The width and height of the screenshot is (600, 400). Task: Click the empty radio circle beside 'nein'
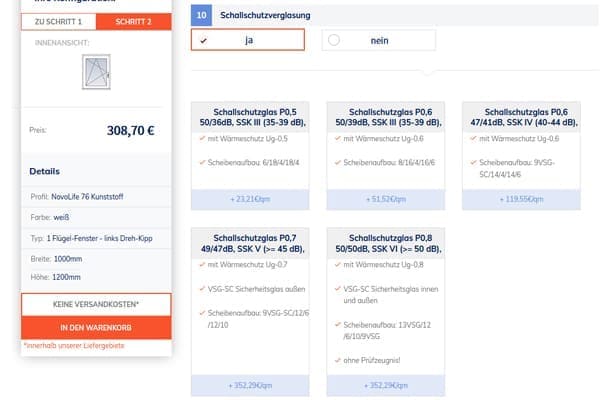point(334,40)
